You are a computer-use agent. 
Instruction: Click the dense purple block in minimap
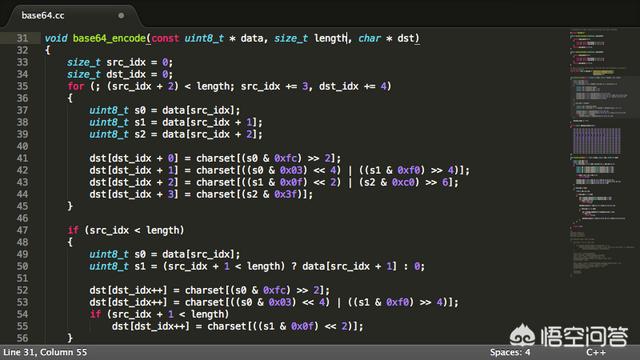(597, 141)
